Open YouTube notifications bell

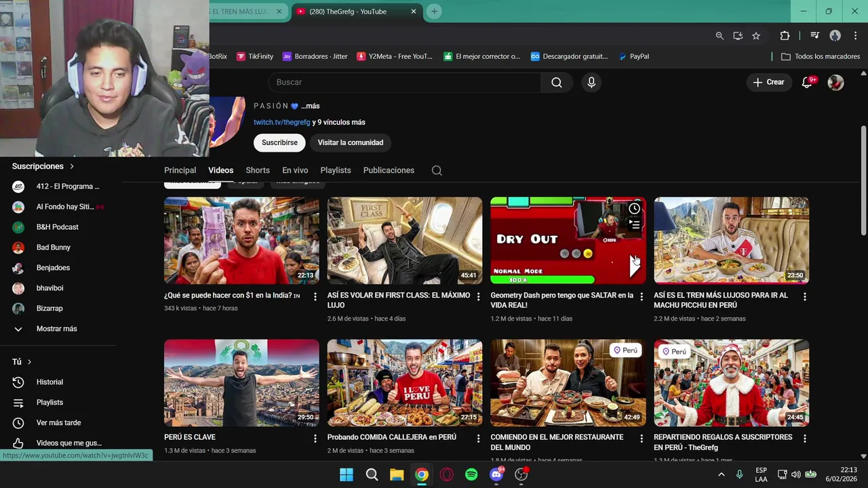(x=807, y=82)
